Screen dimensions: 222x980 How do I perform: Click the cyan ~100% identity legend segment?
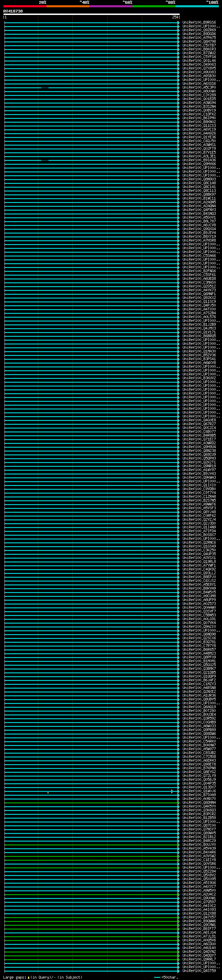(x=197, y=6)
